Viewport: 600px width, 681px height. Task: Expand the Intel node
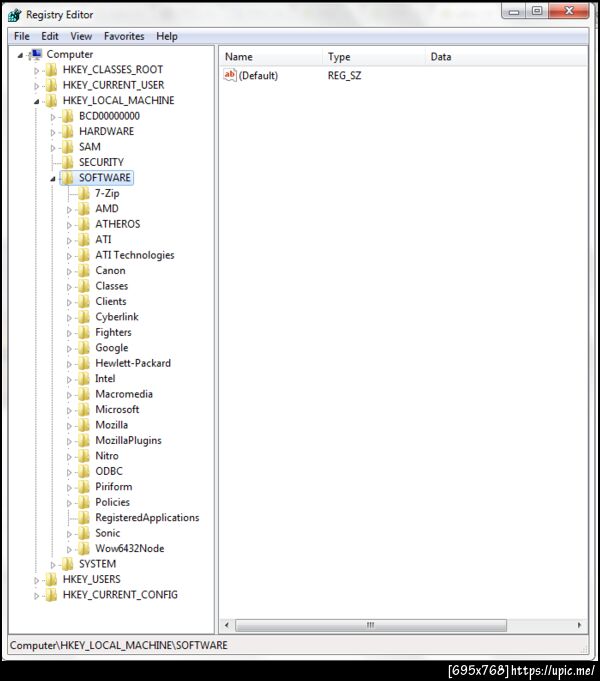(x=69, y=379)
